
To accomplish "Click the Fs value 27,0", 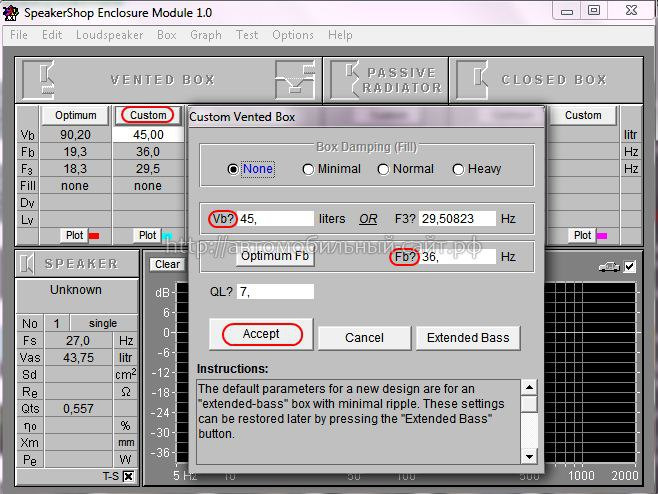I will [78, 340].
